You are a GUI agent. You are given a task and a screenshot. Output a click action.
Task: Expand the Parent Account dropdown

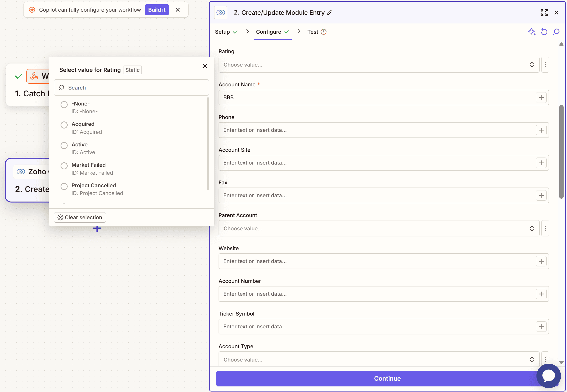pos(379,228)
